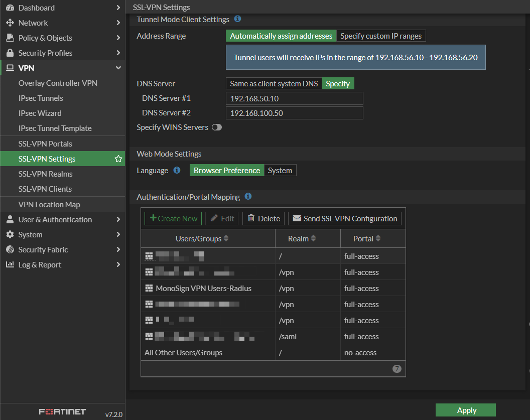530x420 pixels.
Task: Click the Security Fabric sidebar icon
Action: click(x=10, y=250)
